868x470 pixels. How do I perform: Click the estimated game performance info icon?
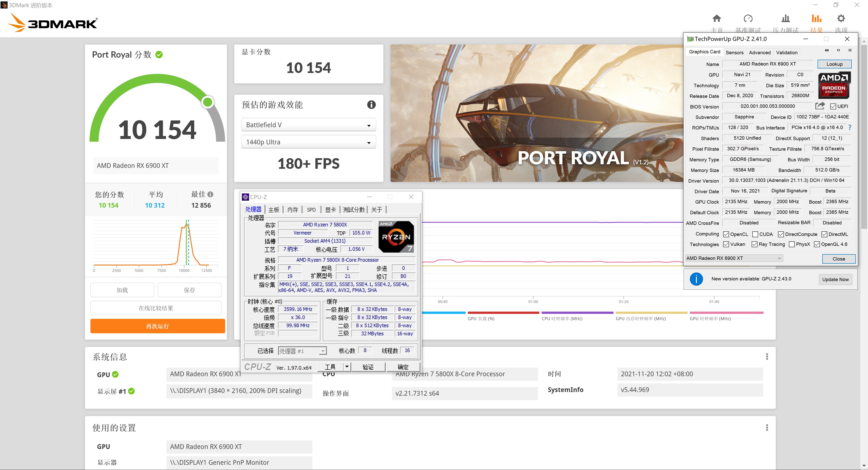coord(371,105)
